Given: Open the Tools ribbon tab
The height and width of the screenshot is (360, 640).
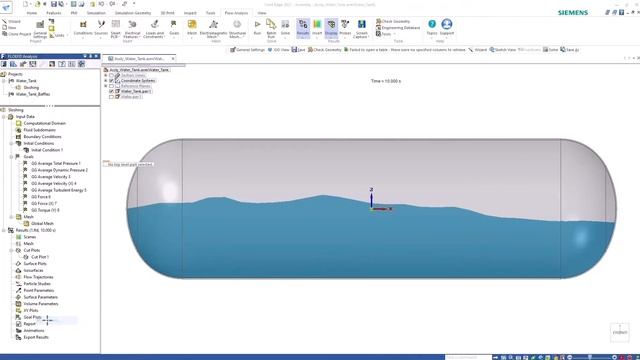Looking at the screenshot, I should (x=211, y=13).
